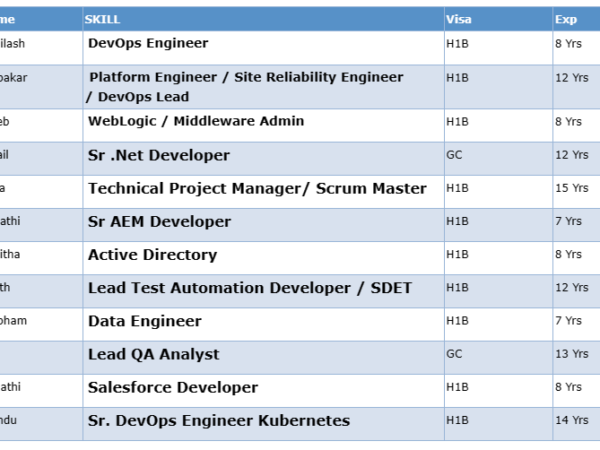Select the Sr .Net Developer cell
Image resolution: width=600 pixels, height=450 pixels.
pyautogui.click(x=159, y=155)
